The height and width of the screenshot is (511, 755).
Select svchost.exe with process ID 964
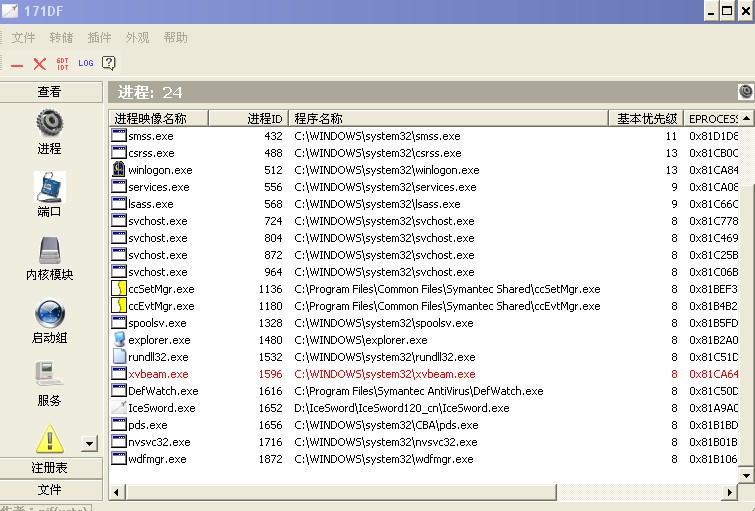pyautogui.click(x=424, y=272)
